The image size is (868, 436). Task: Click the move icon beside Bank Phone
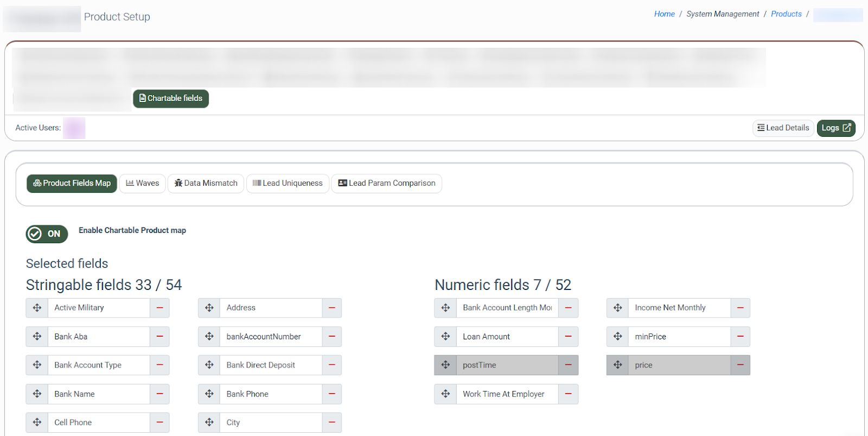tap(209, 394)
